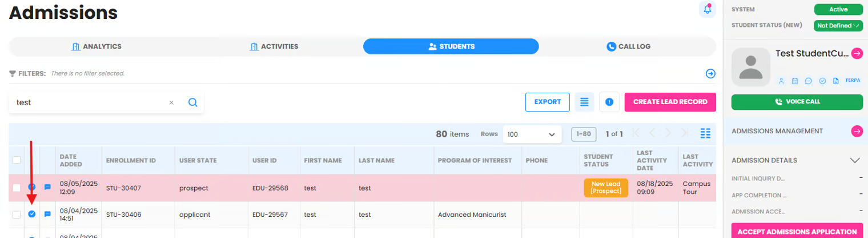Check the box for STU-30406 row
868x238 pixels.
17,215
